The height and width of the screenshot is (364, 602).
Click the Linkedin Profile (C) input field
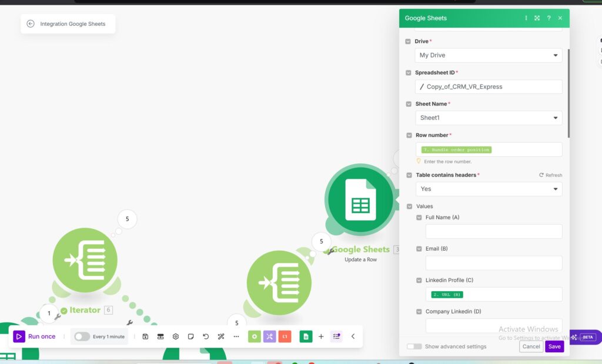pyautogui.click(x=494, y=295)
